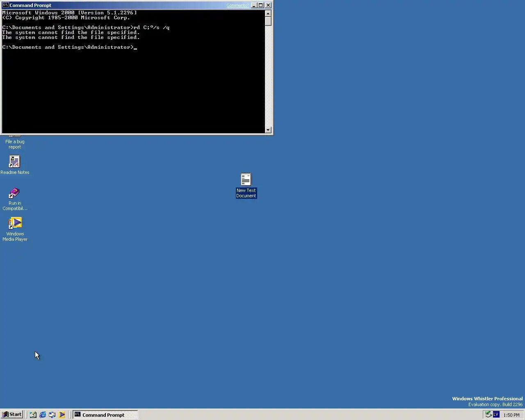This screenshot has width=525, height=420.
Task: Click the File a bug report label
Action: point(15,144)
